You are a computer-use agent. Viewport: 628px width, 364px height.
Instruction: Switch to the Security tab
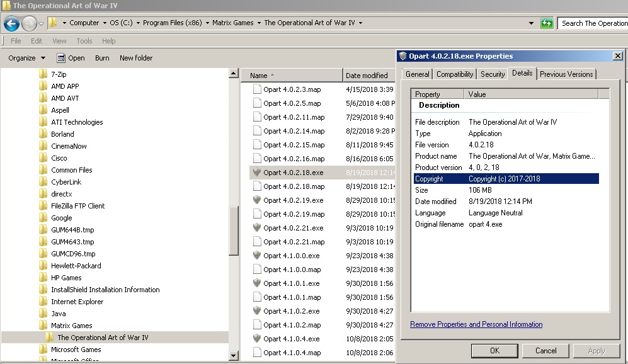492,74
